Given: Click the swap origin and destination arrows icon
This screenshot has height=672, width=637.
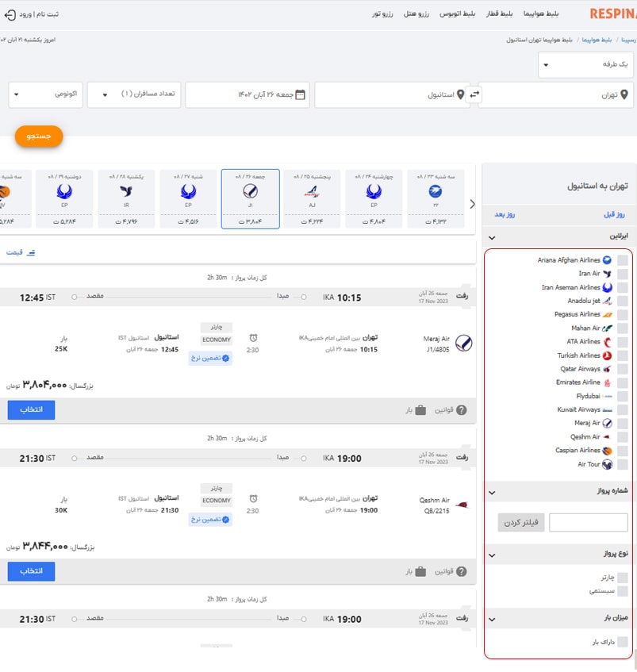Looking at the screenshot, I should [474, 94].
